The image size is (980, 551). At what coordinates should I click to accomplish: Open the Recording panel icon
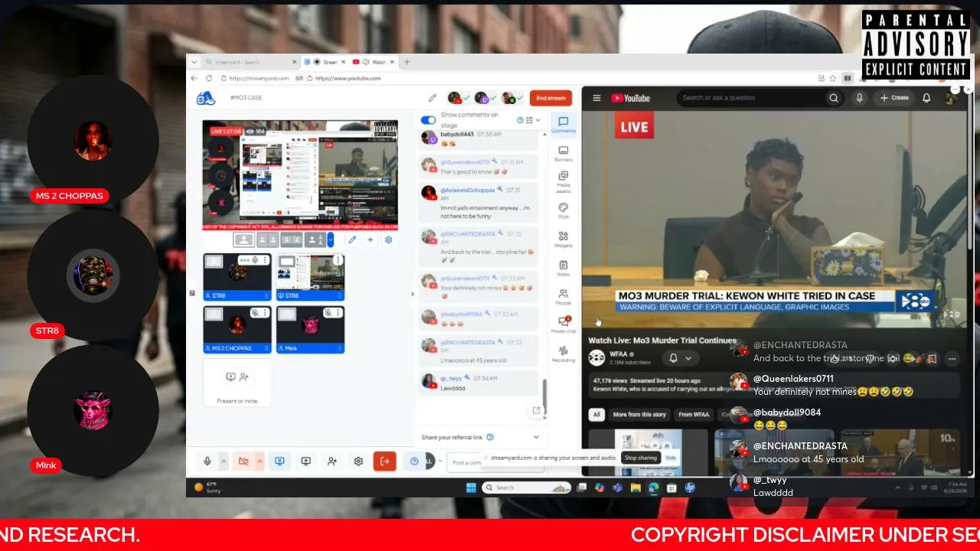[563, 354]
